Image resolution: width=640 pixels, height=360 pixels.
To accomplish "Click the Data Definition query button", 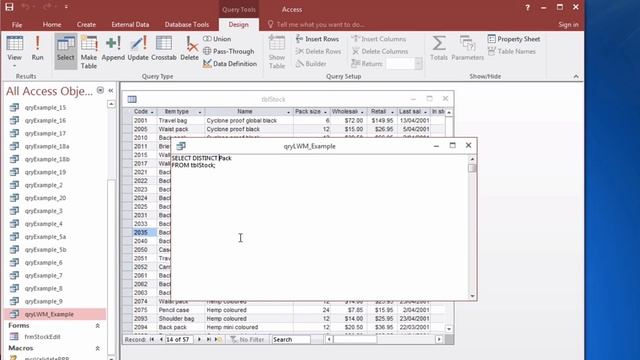I will (230, 64).
